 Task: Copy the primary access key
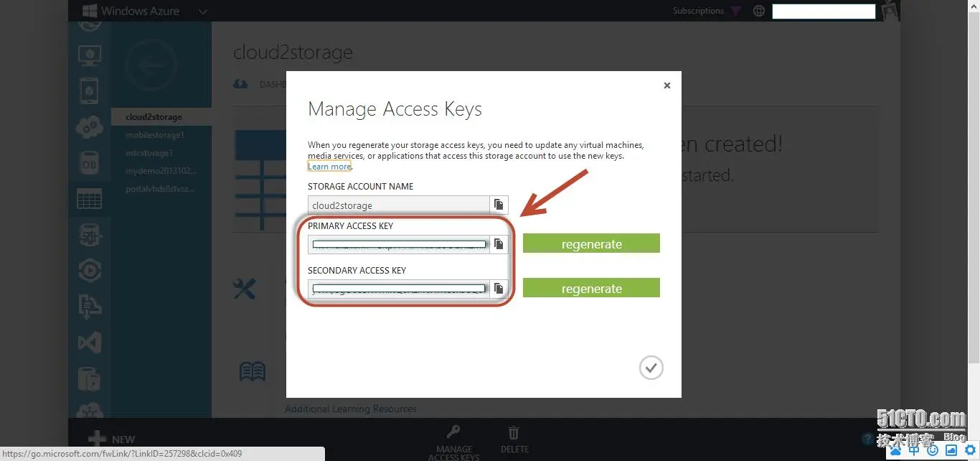pyautogui.click(x=499, y=244)
